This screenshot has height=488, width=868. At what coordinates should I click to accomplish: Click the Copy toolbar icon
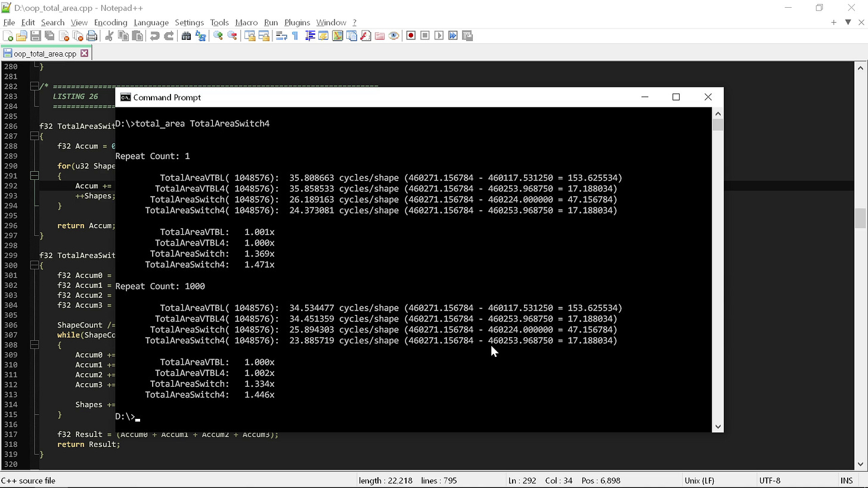coord(123,36)
